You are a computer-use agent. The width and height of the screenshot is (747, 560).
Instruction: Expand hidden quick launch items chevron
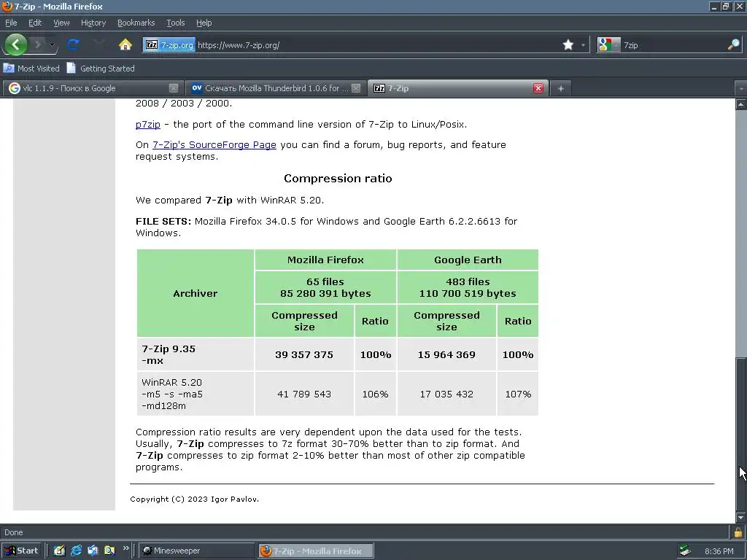[125, 548]
